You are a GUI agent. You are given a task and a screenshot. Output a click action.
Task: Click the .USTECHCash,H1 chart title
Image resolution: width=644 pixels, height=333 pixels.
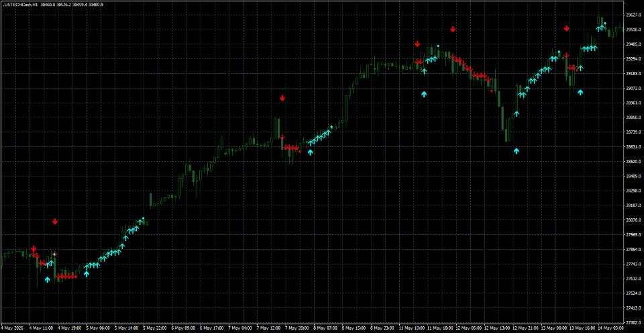19,4
